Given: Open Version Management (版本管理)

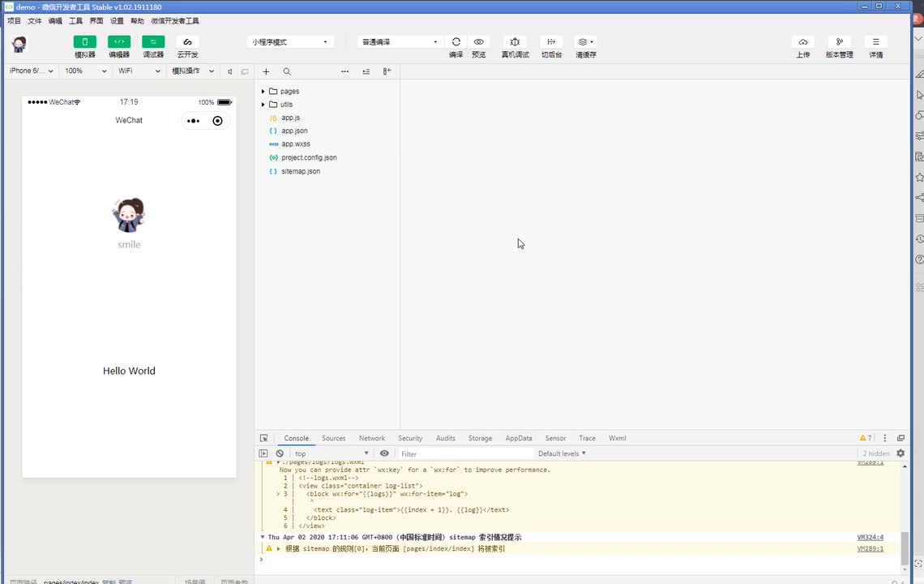Looking at the screenshot, I should 839,42.
